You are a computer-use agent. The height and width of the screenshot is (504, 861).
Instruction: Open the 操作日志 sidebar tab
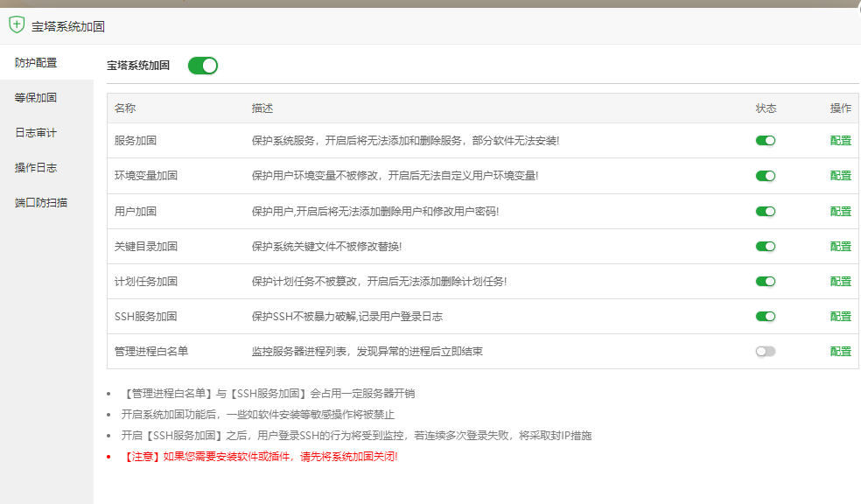(x=46, y=167)
